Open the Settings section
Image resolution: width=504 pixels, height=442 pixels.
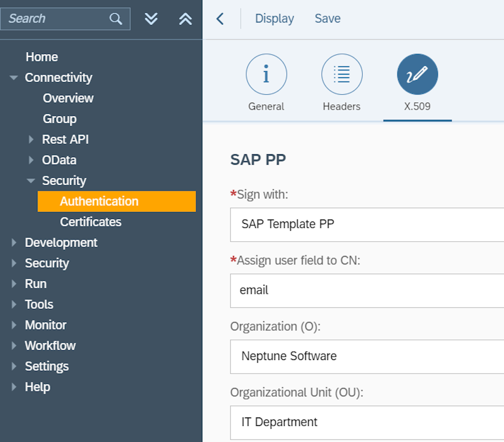pyautogui.click(x=47, y=366)
